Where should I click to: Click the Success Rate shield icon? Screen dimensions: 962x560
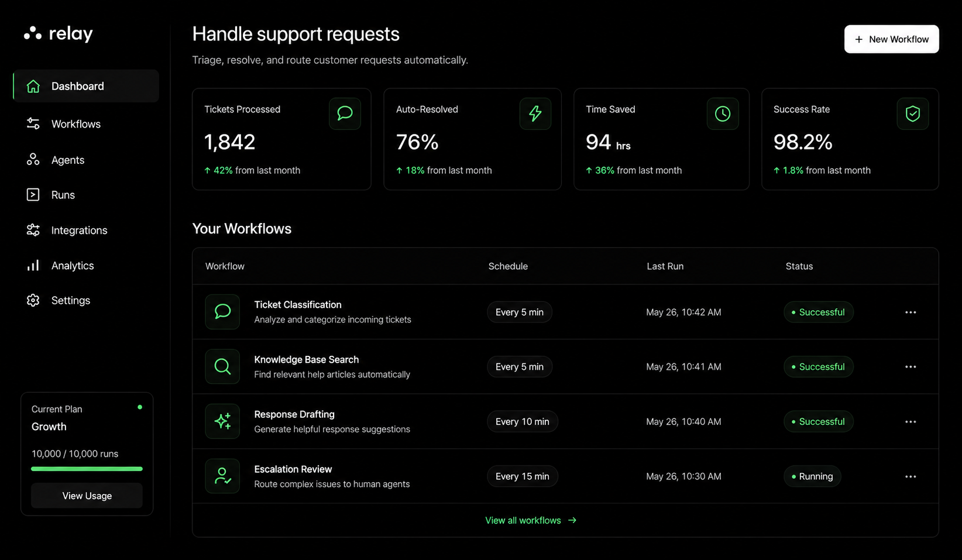913,114
